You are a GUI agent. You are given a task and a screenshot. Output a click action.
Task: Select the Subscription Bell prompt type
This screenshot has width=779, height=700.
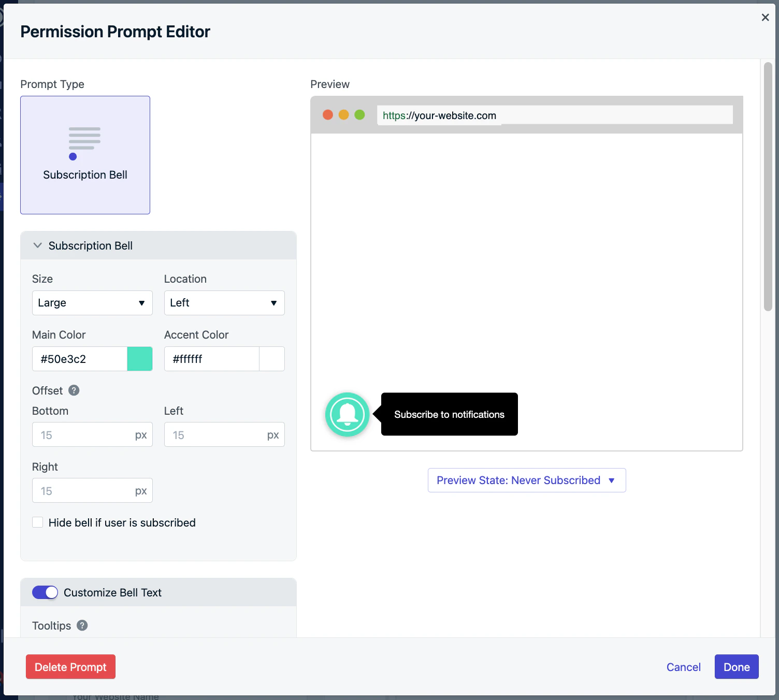click(85, 155)
